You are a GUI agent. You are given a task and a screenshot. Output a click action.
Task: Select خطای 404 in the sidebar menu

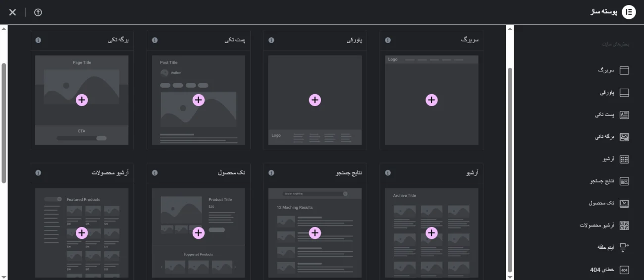[x=602, y=270]
